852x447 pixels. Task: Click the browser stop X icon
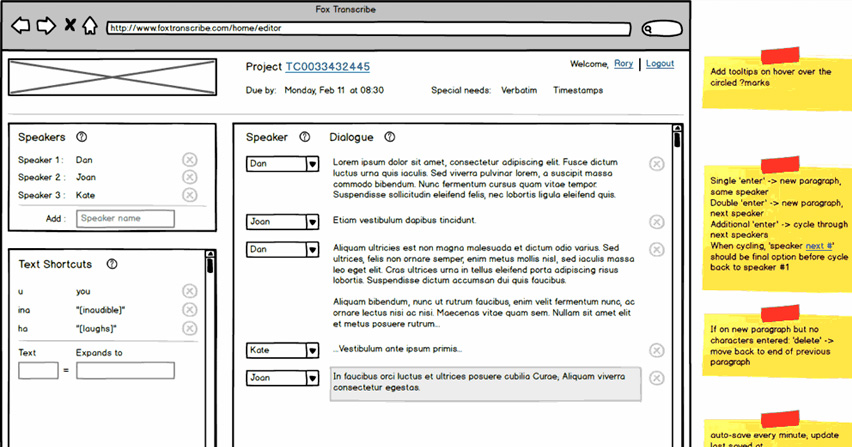tap(70, 25)
